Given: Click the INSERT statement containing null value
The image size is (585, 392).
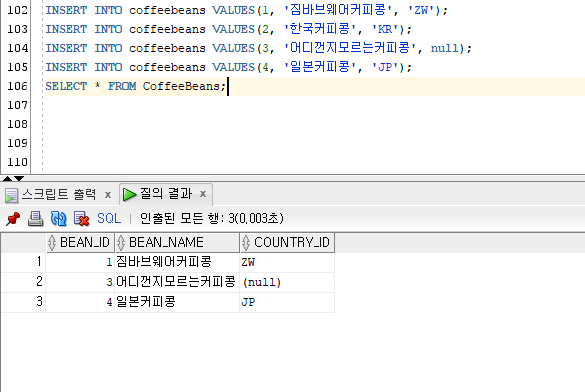Looking at the screenshot, I should (x=259, y=48).
